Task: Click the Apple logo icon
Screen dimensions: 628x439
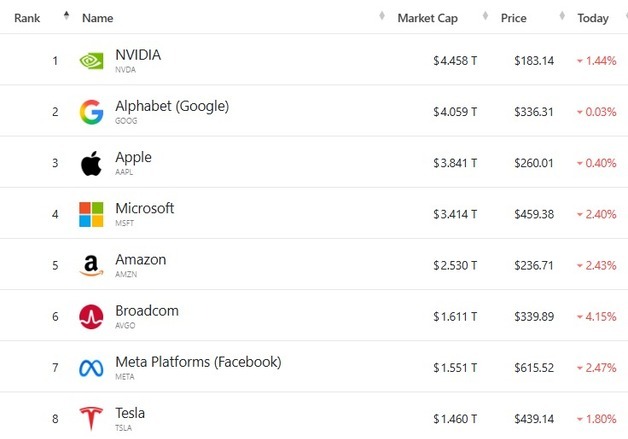Action: pyautogui.click(x=91, y=163)
